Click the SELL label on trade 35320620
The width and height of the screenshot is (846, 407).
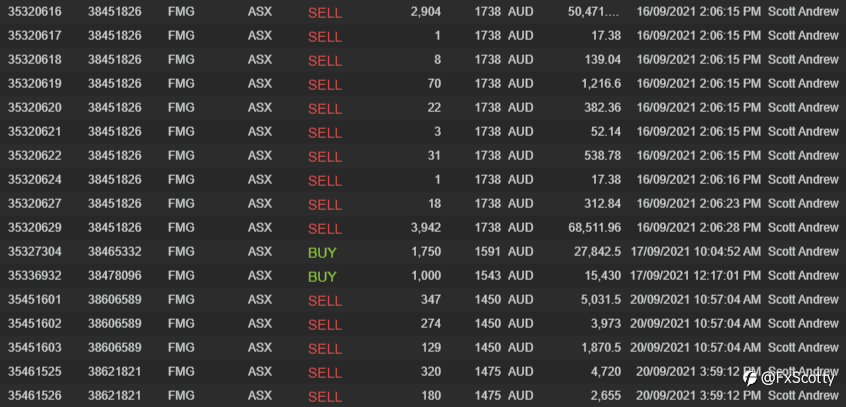(x=325, y=108)
